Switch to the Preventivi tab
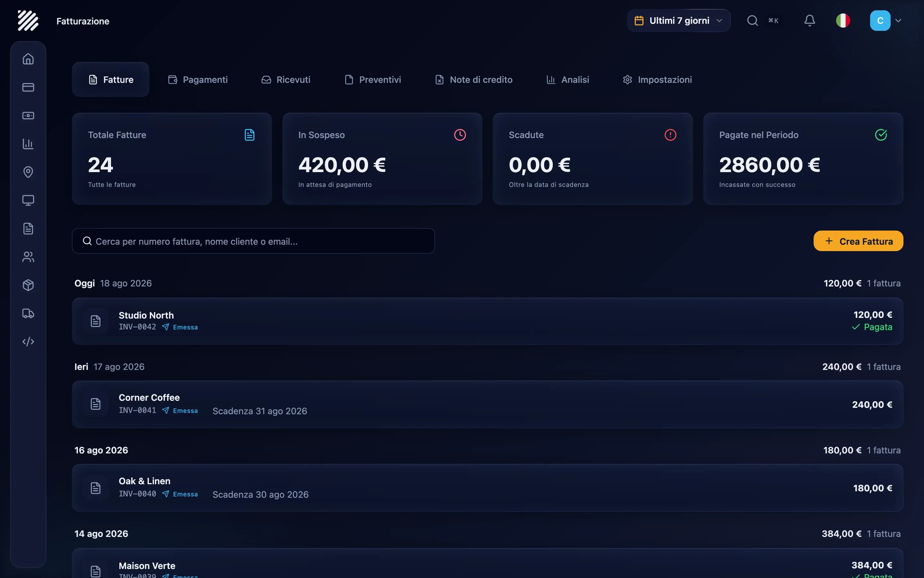The height and width of the screenshot is (578, 924). click(x=373, y=80)
